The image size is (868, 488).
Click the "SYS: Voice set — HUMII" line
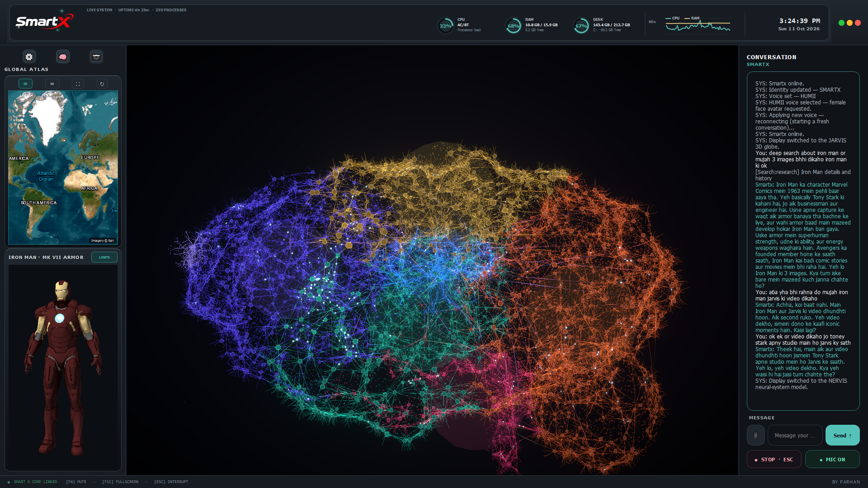click(785, 96)
